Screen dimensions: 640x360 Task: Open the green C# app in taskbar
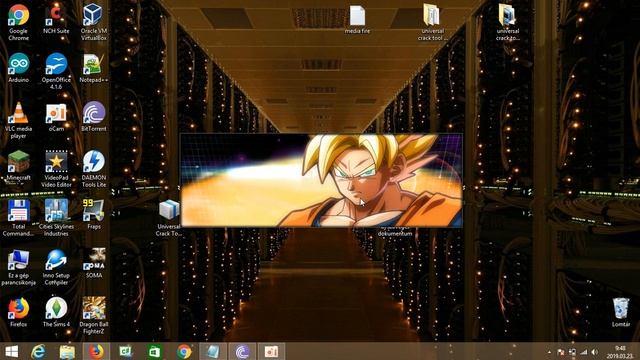pos(126,351)
